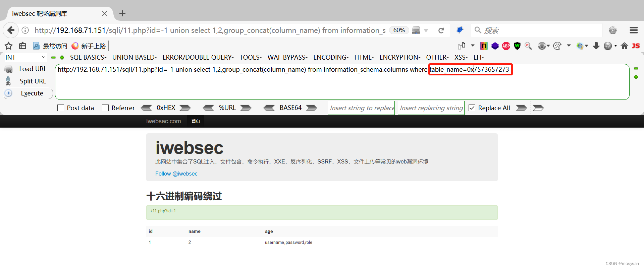The width and height of the screenshot is (644, 269).
Task: Open the OTHER menu
Action: click(437, 57)
